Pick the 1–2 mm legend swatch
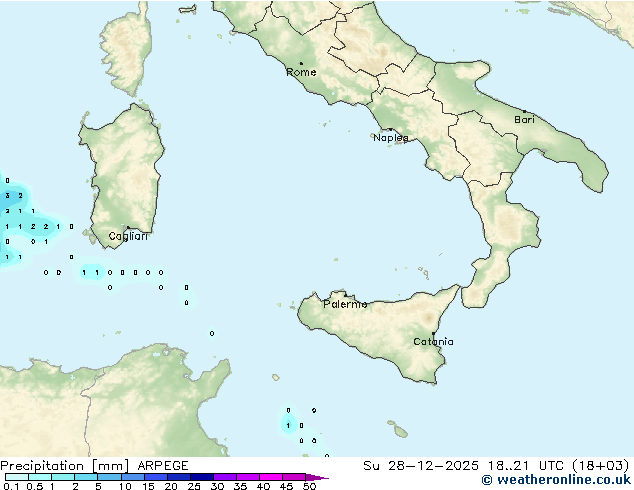The width and height of the screenshot is (634, 490). coord(63,477)
